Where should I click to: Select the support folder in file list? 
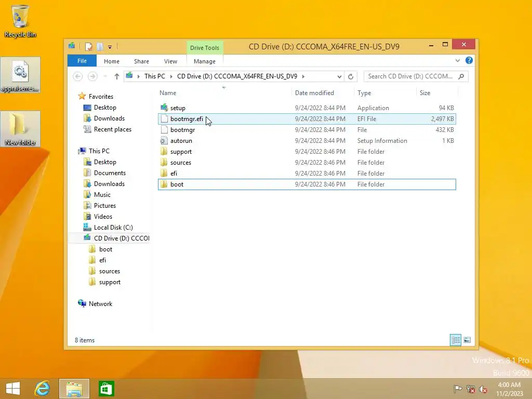pyautogui.click(x=307, y=152)
